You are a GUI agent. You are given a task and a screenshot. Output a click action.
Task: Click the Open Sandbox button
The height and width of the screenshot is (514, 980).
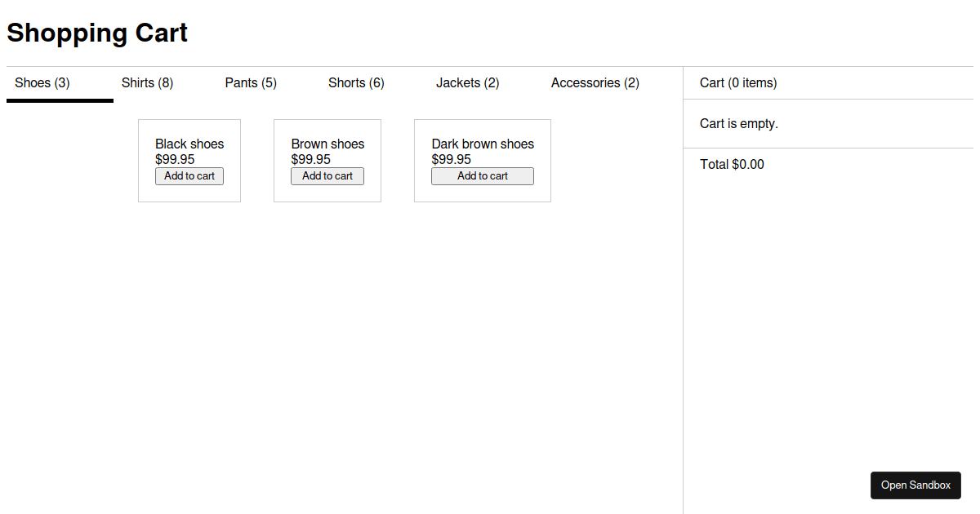pyautogui.click(x=915, y=485)
